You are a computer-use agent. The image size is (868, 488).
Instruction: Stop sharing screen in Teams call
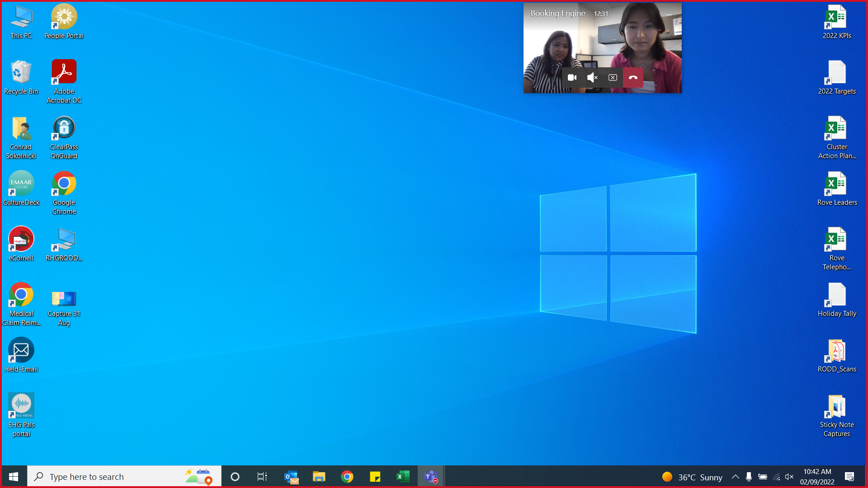pyautogui.click(x=613, y=78)
